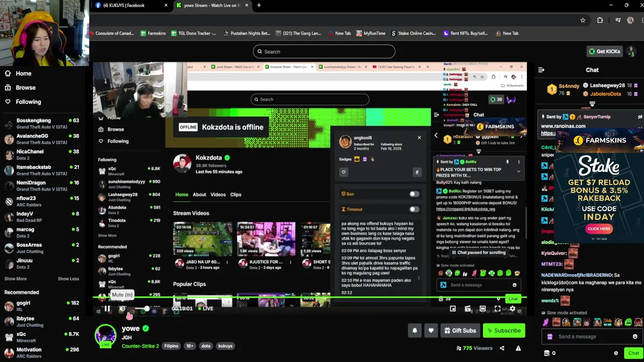The height and width of the screenshot is (362, 644).
Task: Jump to LIVE in the player
Action: click(205, 309)
